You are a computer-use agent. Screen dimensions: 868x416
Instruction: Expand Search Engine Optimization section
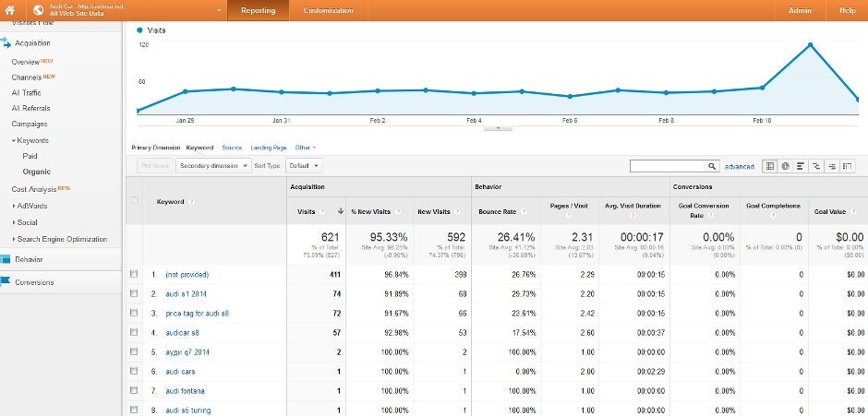[13, 239]
